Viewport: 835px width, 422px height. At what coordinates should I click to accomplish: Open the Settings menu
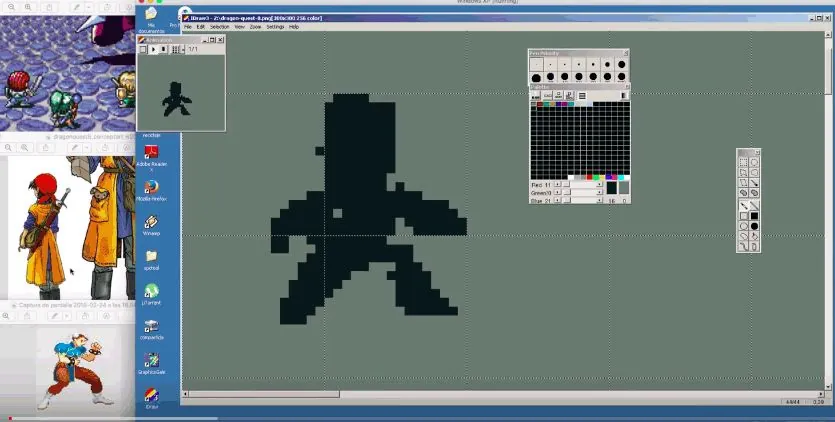click(x=275, y=27)
